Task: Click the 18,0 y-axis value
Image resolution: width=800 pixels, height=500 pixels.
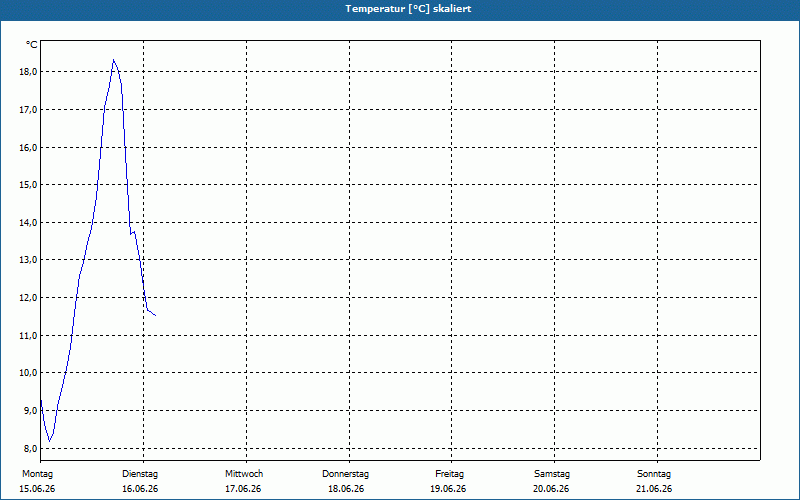Action: click(28, 72)
